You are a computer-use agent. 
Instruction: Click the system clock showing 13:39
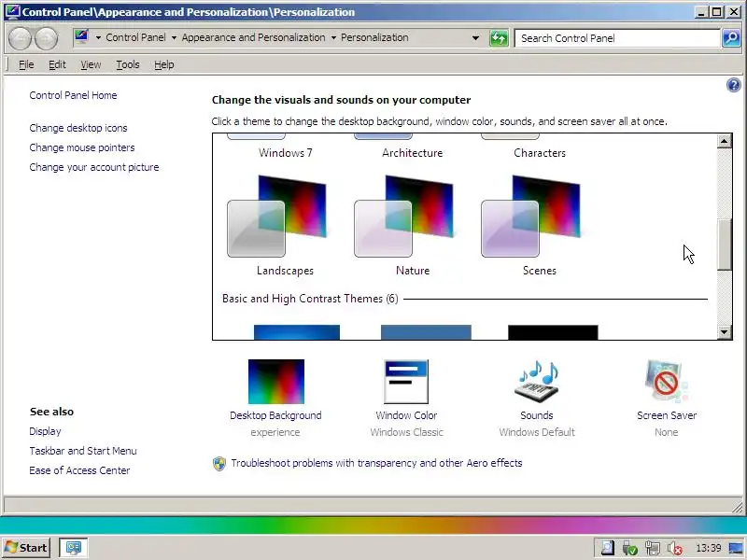pos(709,549)
